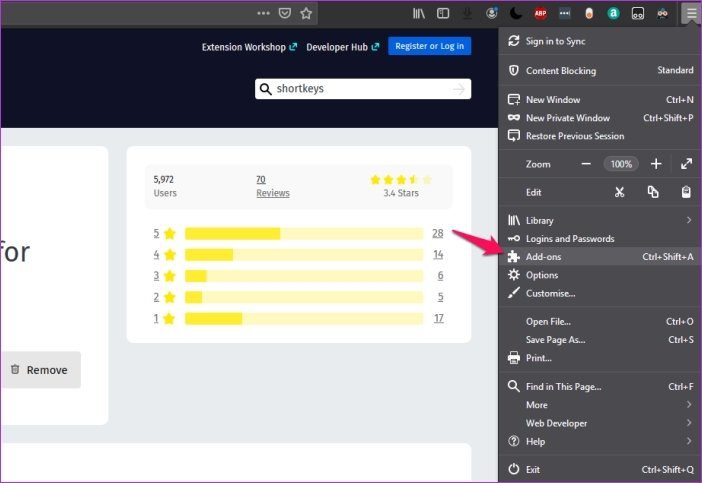Open Options from the menu
The height and width of the screenshot is (483, 702).
pyautogui.click(x=600, y=275)
